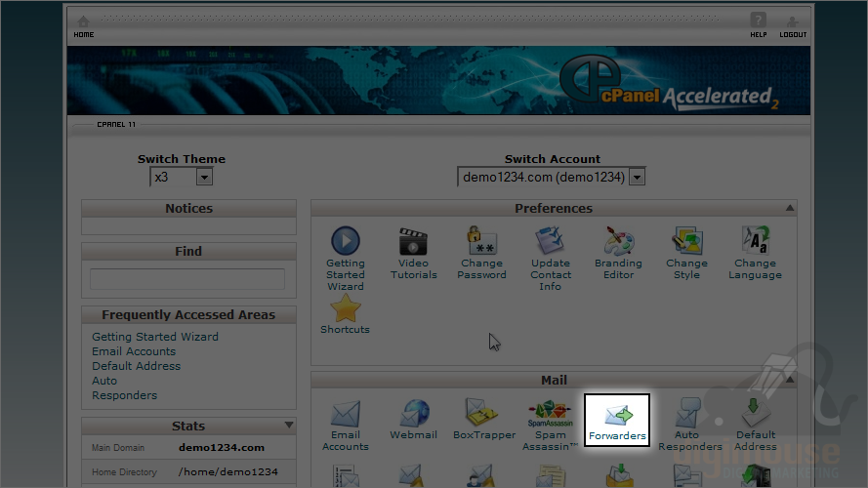Click the Home Directory label
This screenshot has height=488, width=868.
tap(125, 472)
